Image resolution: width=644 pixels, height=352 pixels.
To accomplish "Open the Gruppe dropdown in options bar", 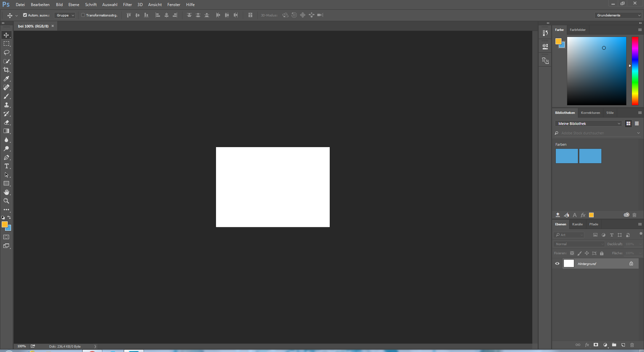I will point(65,15).
